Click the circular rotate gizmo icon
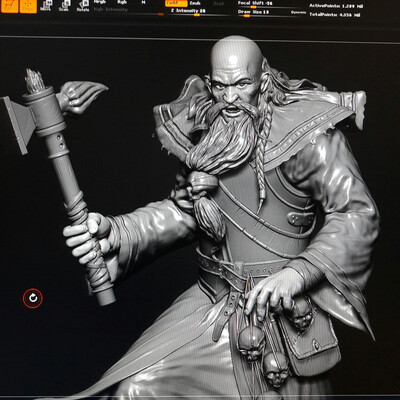The image size is (400, 400). [x=33, y=298]
